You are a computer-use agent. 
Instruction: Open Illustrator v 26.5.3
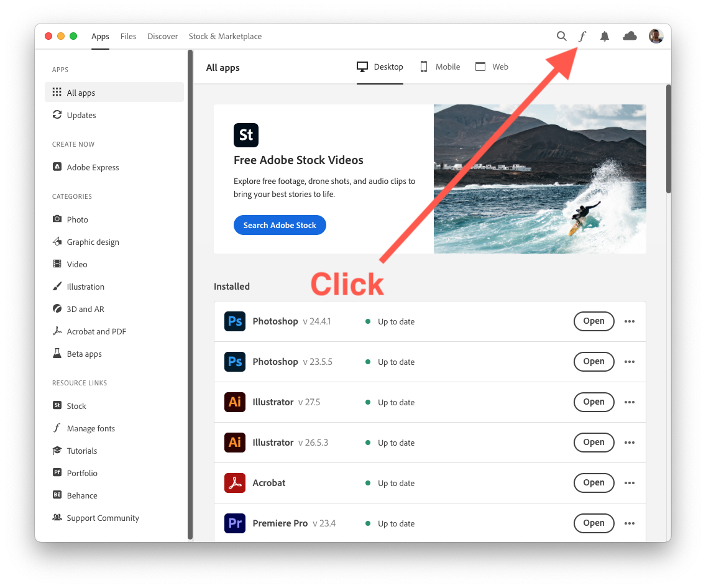pos(594,442)
